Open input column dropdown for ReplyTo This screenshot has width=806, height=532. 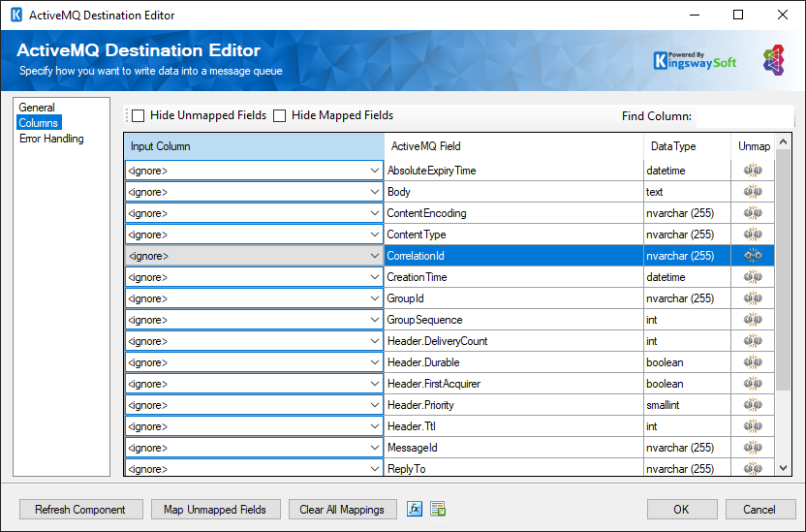tap(375, 469)
